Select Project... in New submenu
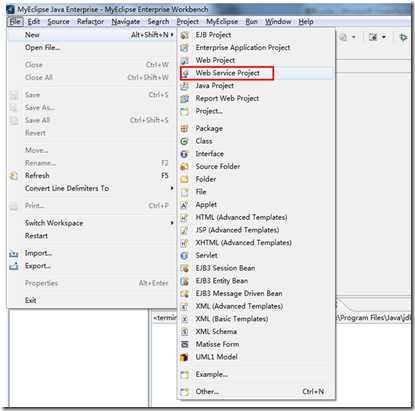Viewport: 415px width, 411px height. pyautogui.click(x=256, y=111)
